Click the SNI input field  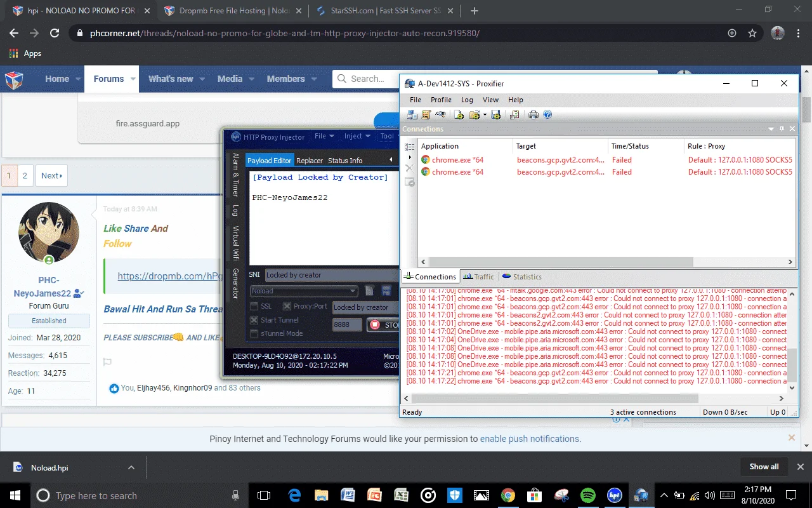coord(331,275)
